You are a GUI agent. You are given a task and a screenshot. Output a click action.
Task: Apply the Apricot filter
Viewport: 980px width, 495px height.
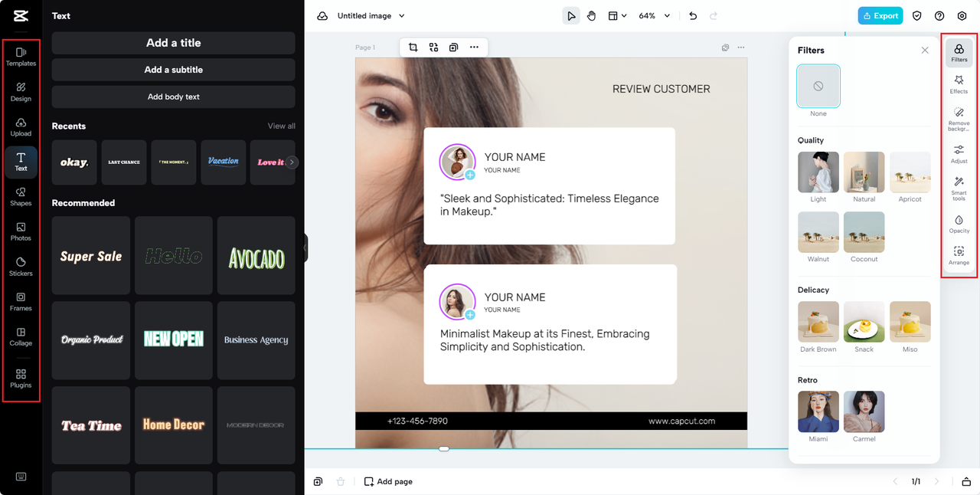[x=910, y=172]
